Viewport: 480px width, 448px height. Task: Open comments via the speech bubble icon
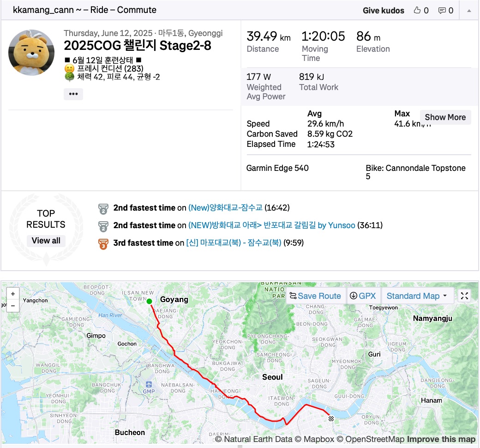coord(442,11)
